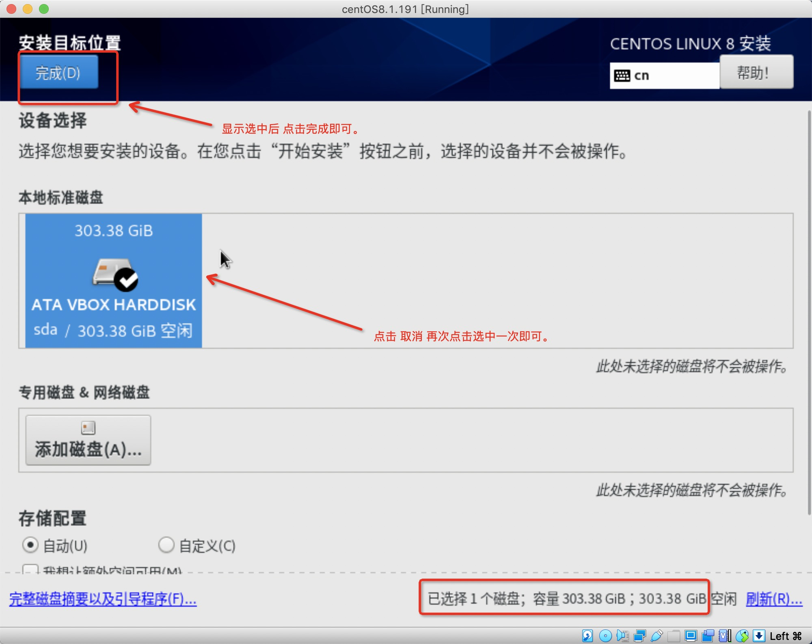
Task: Click the display settings status icon
Action: click(x=690, y=635)
